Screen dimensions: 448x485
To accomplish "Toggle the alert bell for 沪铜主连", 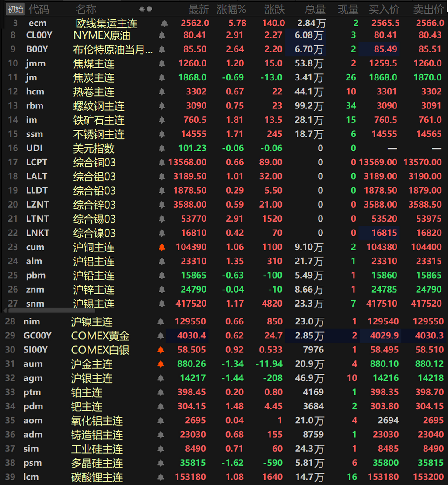I will coord(162,247).
